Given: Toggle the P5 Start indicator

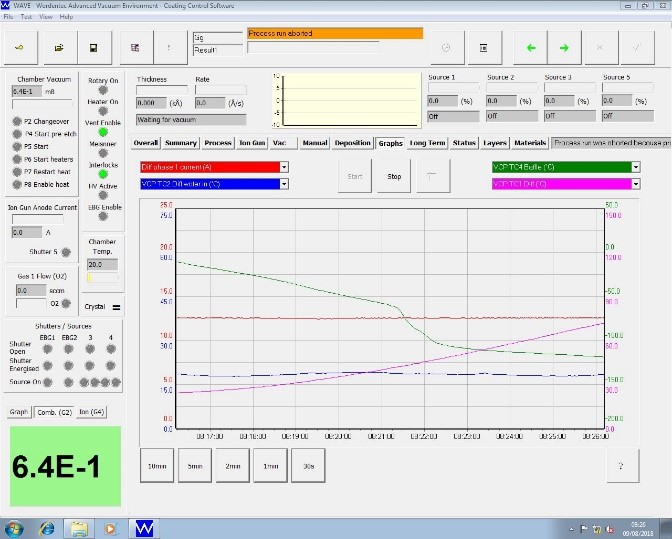Looking at the screenshot, I should click(x=16, y=146).
